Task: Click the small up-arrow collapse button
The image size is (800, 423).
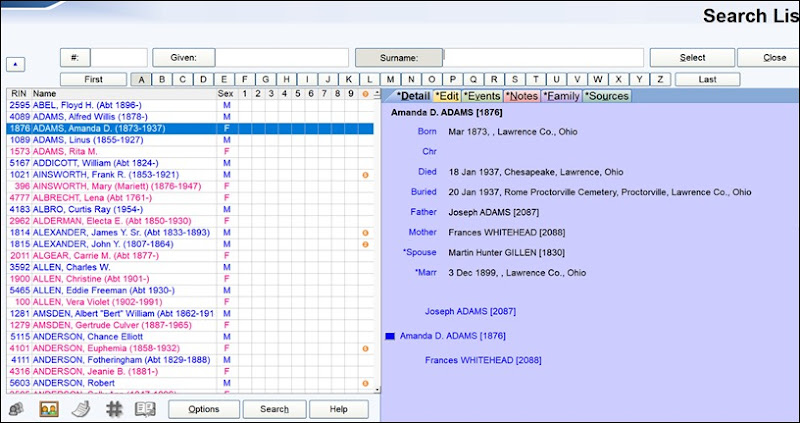Action: pyautogui.click(x=15, y=65)
